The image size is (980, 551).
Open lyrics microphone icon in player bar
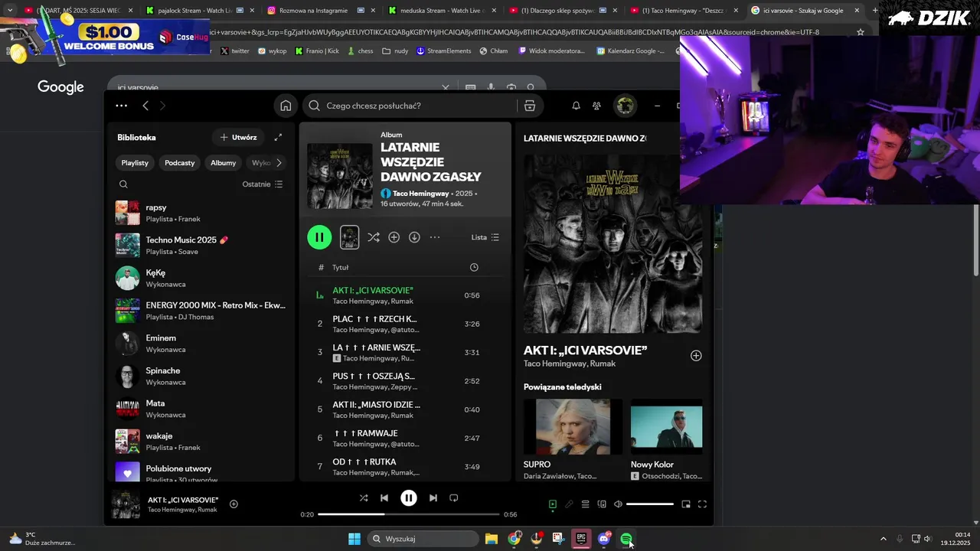569,504
